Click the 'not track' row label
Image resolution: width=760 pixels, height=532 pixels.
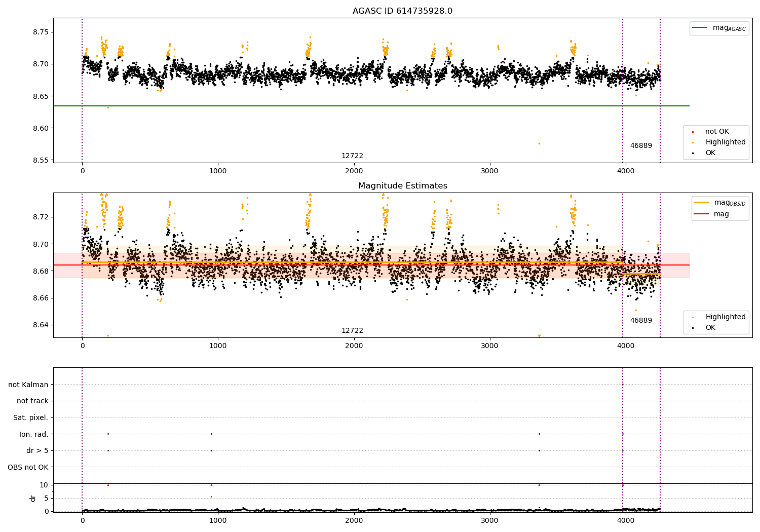[32, 401]
